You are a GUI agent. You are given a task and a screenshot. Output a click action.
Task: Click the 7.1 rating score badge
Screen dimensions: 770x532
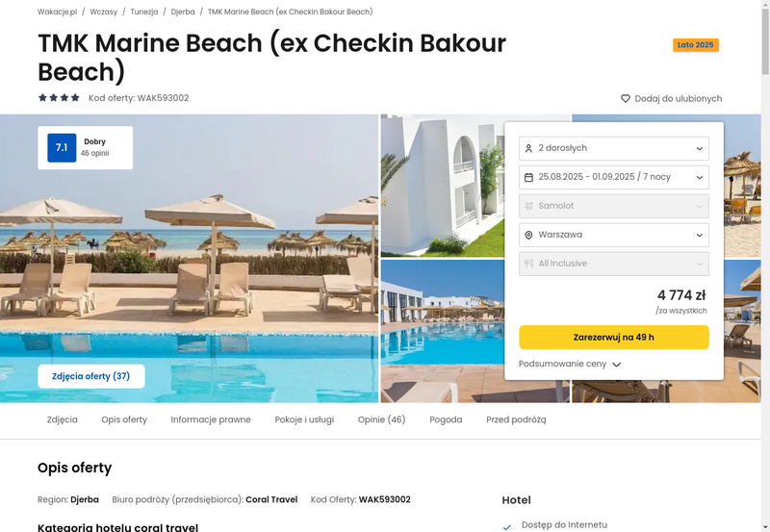62,148
